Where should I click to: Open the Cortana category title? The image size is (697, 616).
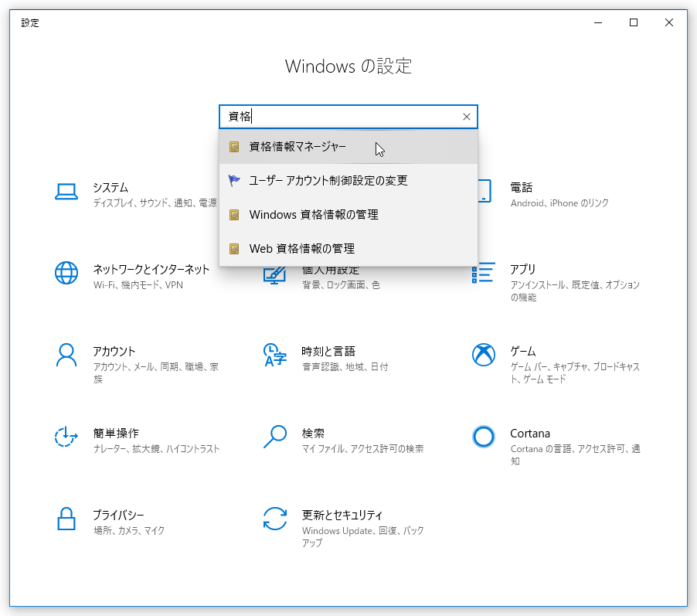coord(530,433)
